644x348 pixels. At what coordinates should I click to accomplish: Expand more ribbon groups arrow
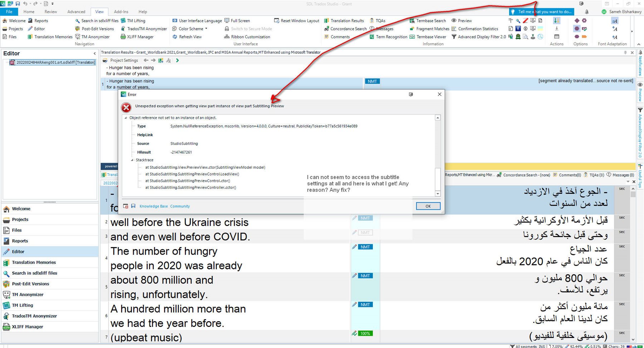pos(632,31)
